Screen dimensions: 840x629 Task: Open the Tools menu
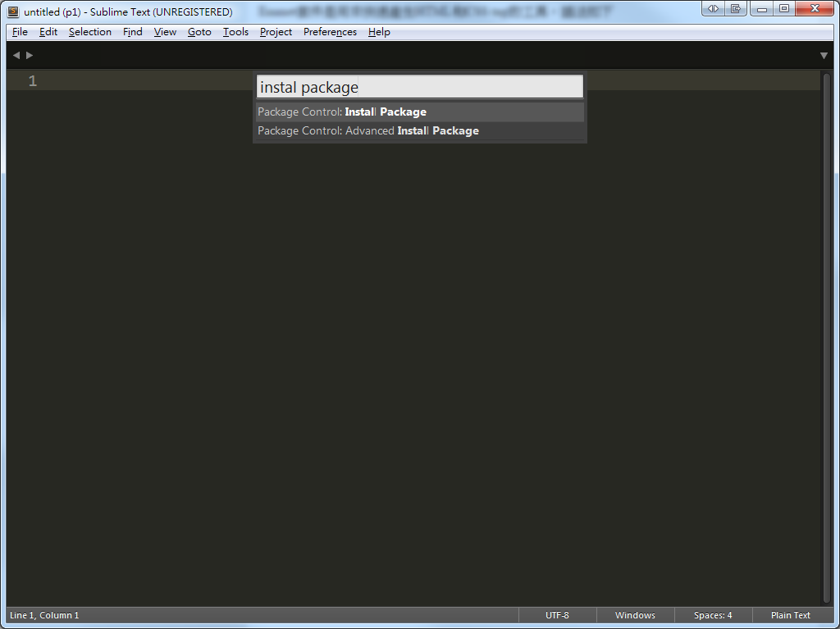[x=235, y=32]
